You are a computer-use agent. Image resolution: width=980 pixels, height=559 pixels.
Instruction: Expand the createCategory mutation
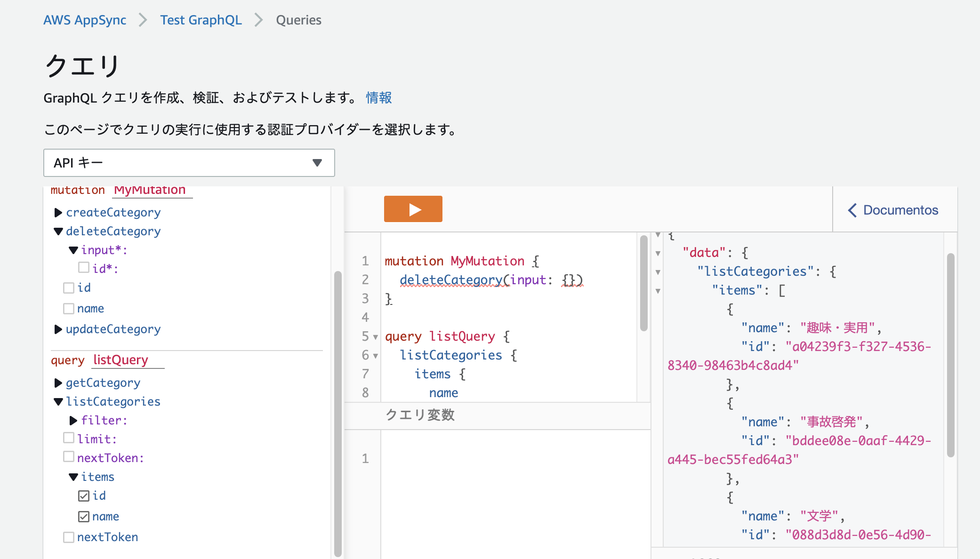[x=58, y=213]
